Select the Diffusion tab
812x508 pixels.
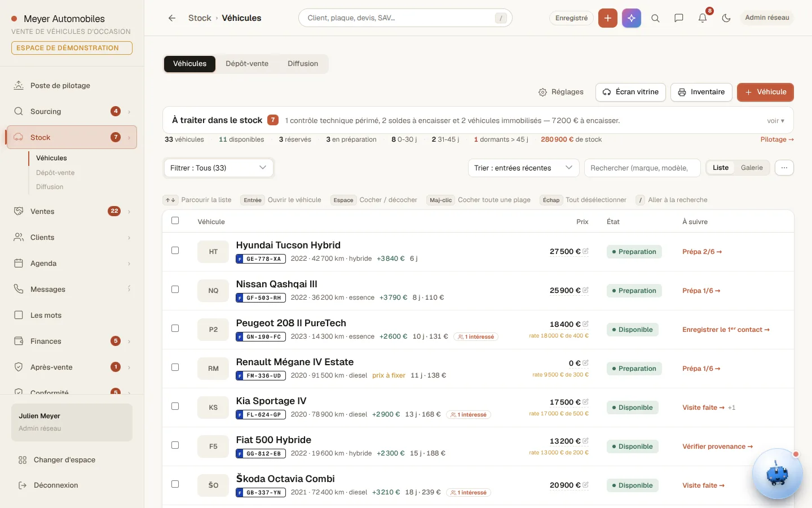click(303, 64)
